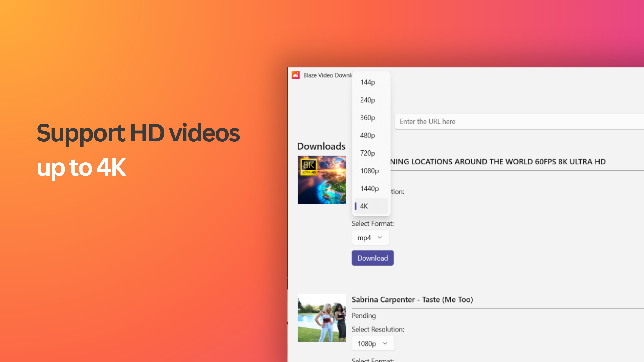Click the Sabrina Carpenter video thumbnail
The height and width of the screenshot is (362, 644).
click(x=321, y=318)
